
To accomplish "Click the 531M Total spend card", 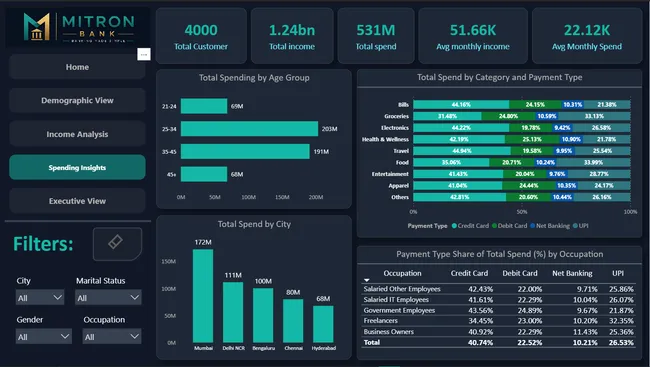I will [x=376, y=36].
